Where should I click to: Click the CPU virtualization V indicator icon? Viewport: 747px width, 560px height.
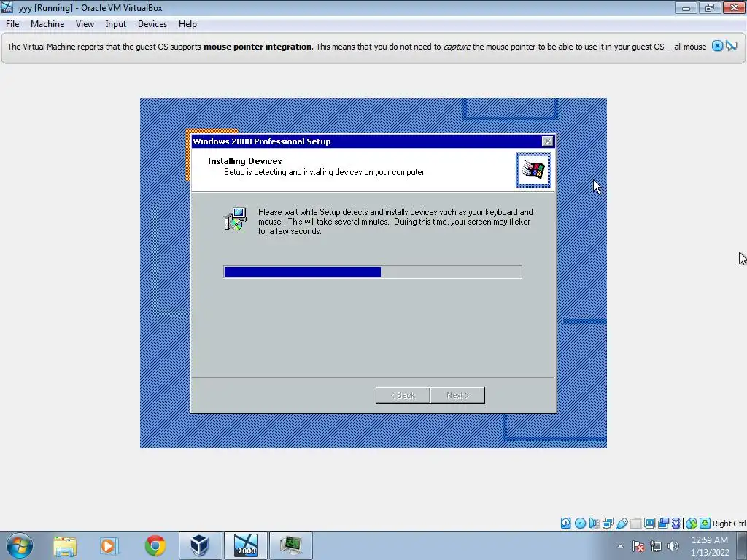pos(677,524)
